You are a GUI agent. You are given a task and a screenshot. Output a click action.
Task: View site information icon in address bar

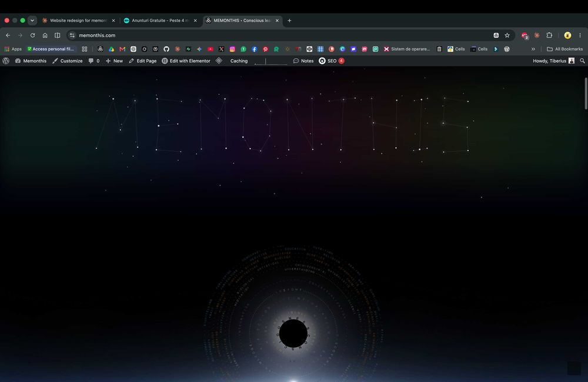tap(72, 35)
